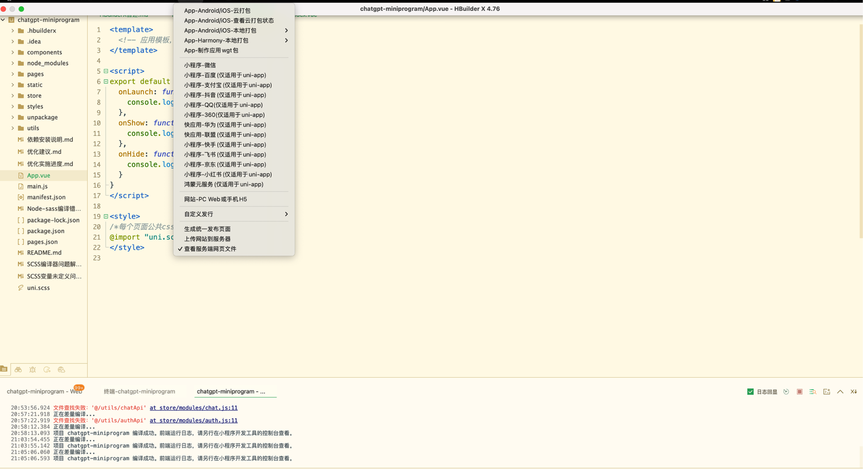Viewport: 868px width, 469px height.
Task: Click the package.json bracket icon
Action: coord(21,231)
